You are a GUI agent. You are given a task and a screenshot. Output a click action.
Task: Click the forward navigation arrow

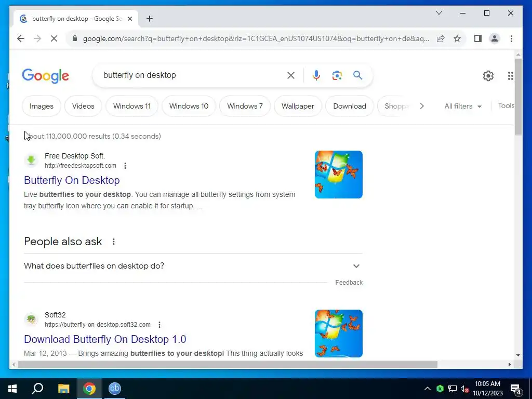[37, 38]
